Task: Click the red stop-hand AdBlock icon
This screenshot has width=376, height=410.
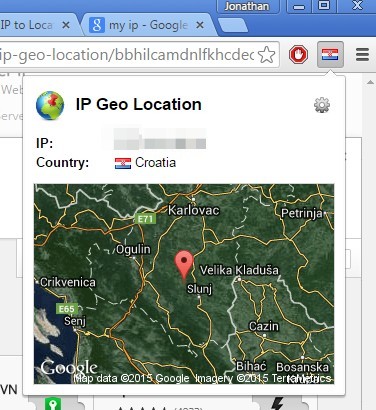Action: (298, 55)
